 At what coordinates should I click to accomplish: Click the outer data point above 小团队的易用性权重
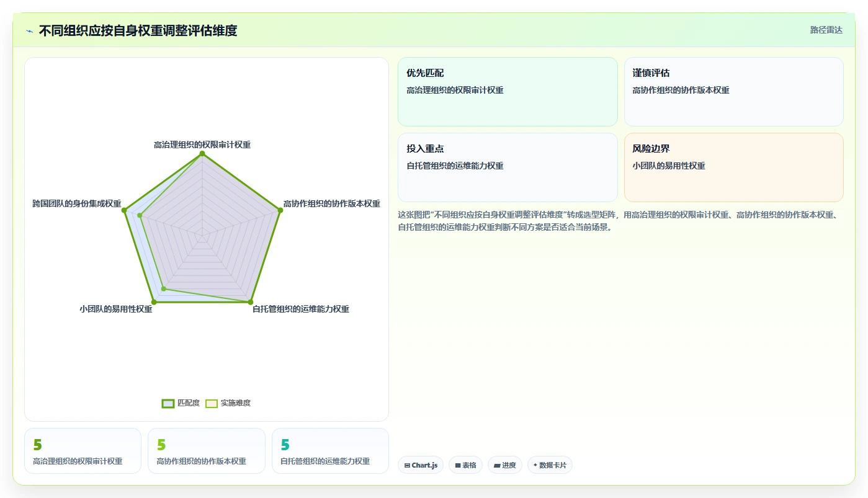pyautogui.click(x=154, y=302)
